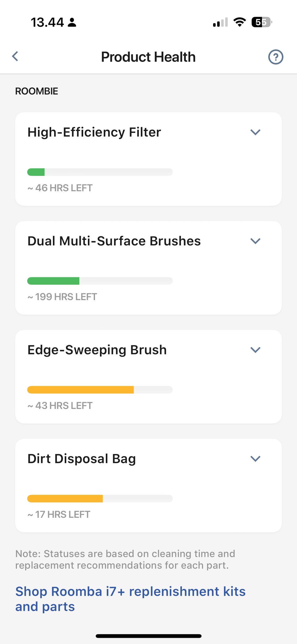Tap the battery indicator icon
Screen dimensions: 297x644
click(262, 22)
